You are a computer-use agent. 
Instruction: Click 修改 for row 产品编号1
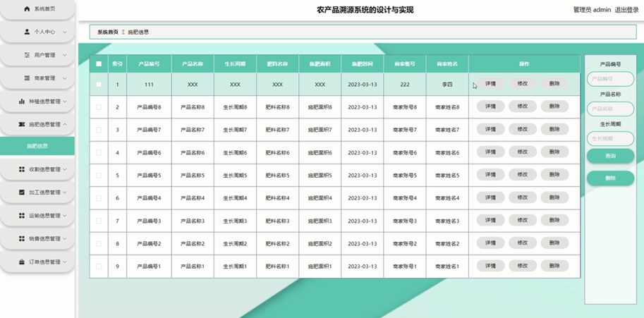pyautogui.click(x=523, y=266)
